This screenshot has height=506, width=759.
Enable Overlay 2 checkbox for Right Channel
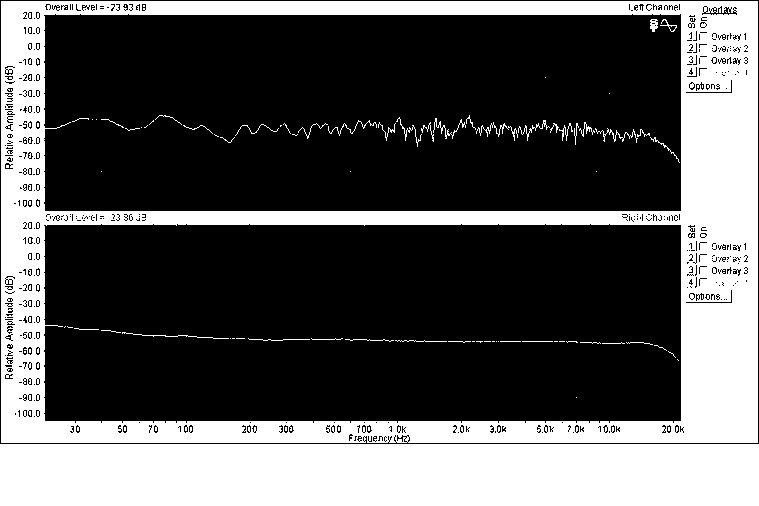click(x=704, y=259)
